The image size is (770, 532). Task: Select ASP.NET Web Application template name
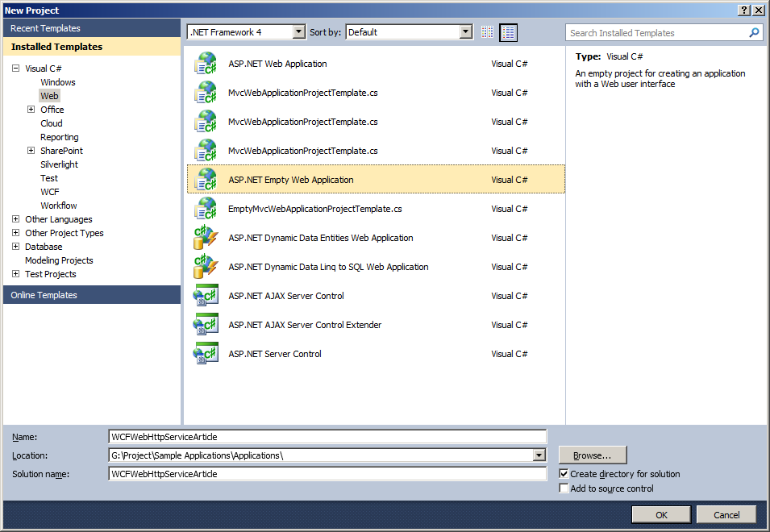pos(277,64)
